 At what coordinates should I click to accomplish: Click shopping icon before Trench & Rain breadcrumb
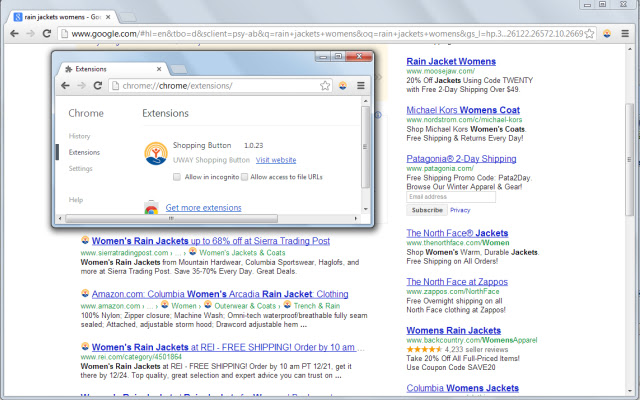(x=287, y=304)
